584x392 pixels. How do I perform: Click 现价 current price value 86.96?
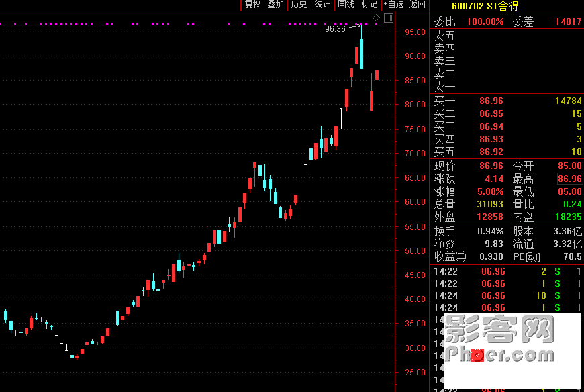491,166
